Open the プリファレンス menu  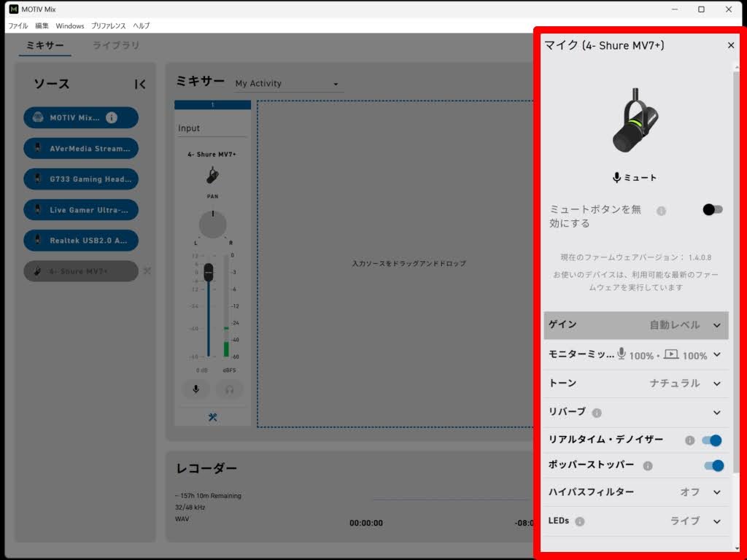(x=108, y=26)
